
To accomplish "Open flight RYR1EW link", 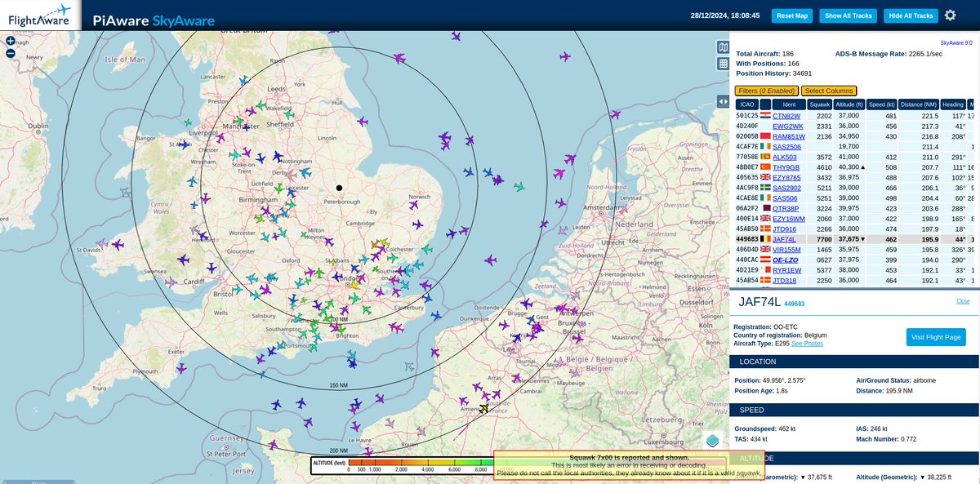I will point(787,269).
